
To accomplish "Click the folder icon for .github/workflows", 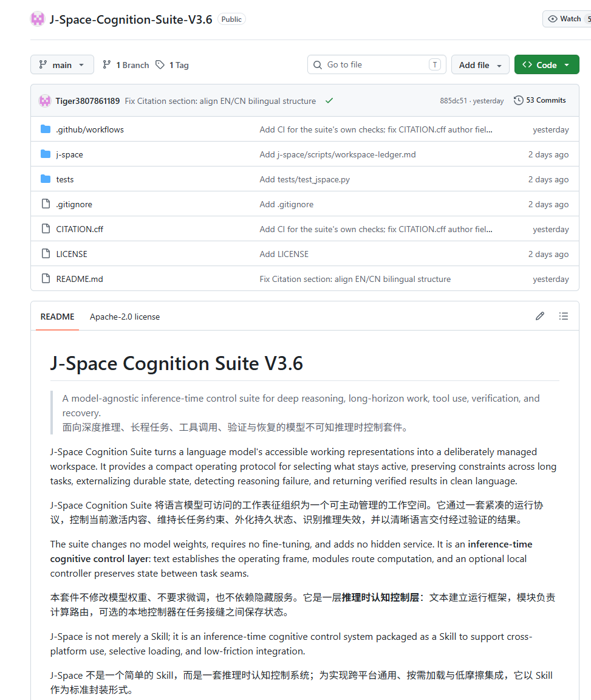I will click(46, 129).
